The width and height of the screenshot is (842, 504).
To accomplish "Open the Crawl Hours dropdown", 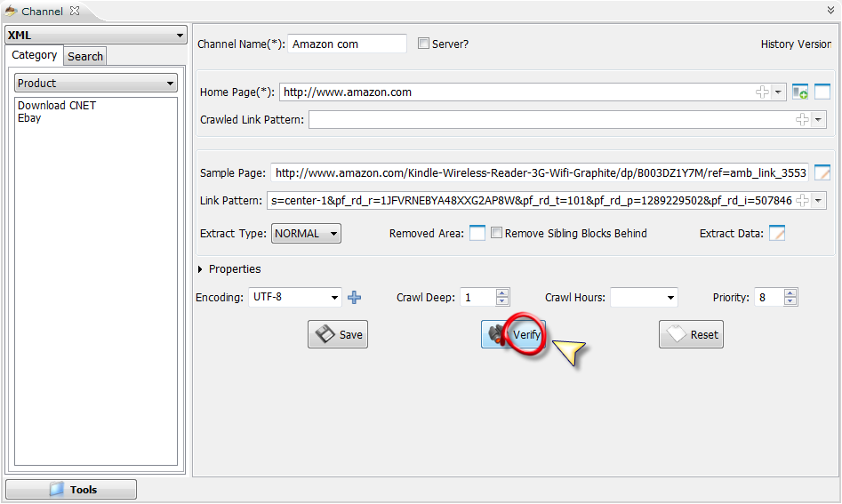I will 644,298.
